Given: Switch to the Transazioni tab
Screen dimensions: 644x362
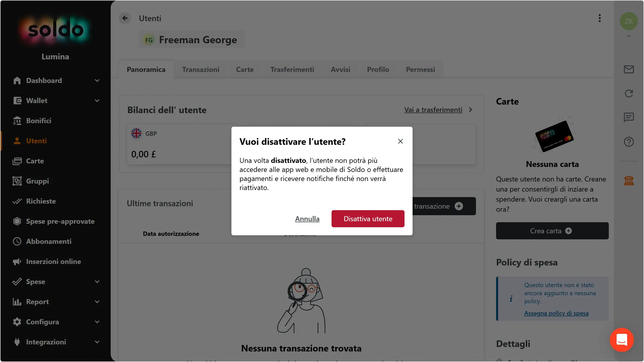Looking at the screenshot, I should tap(200, 69).
